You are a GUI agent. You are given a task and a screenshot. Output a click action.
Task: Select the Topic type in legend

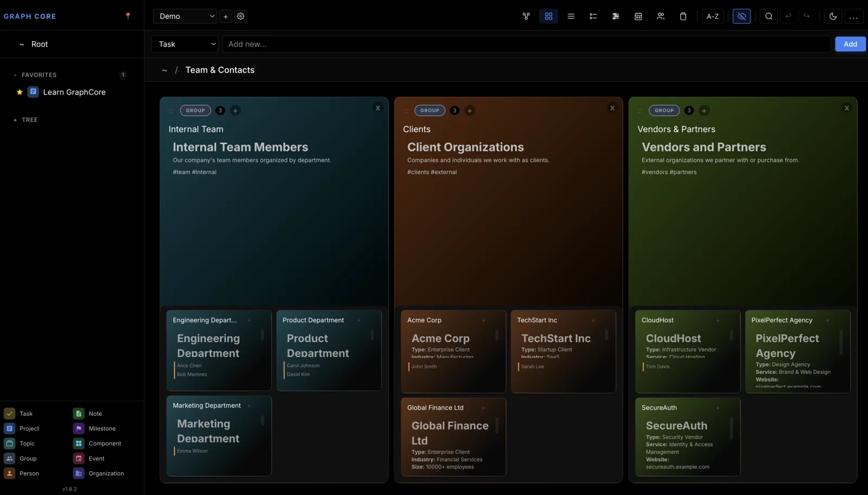(20, 443)
